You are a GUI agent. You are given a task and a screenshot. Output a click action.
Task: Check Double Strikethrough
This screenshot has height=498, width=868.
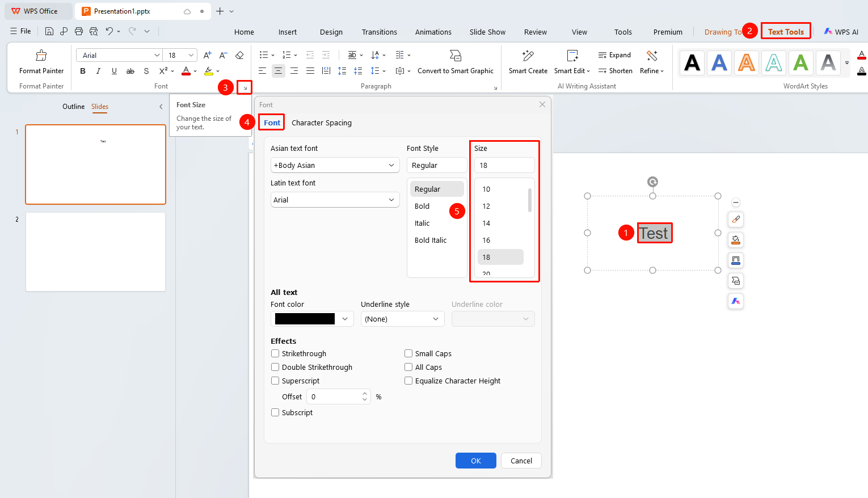tap(275, 367)
